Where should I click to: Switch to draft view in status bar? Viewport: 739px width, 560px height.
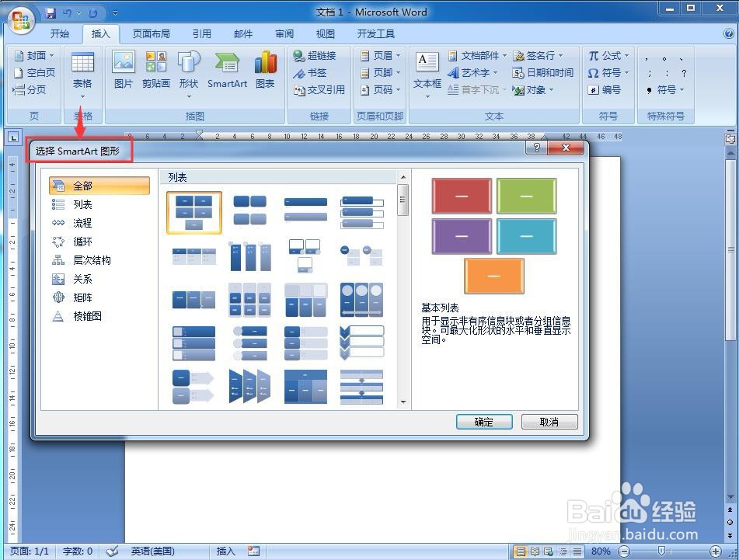577,551
